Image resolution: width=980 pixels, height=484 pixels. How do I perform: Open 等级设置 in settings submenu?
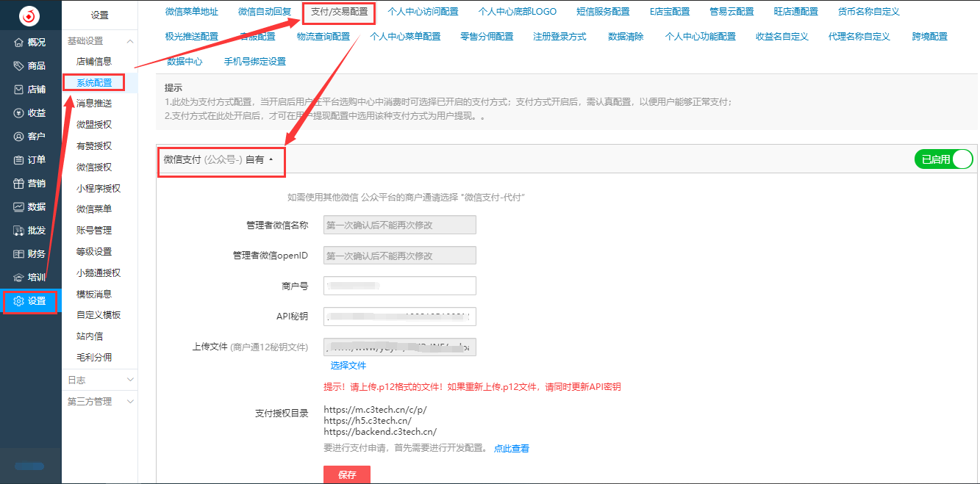coord(94,251)
